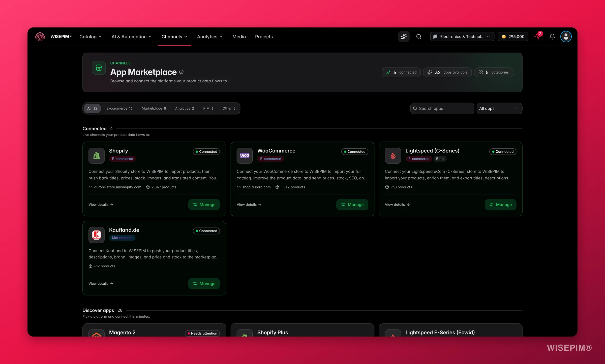Click the WISEPIM brain logo icon

click(40, 37)
